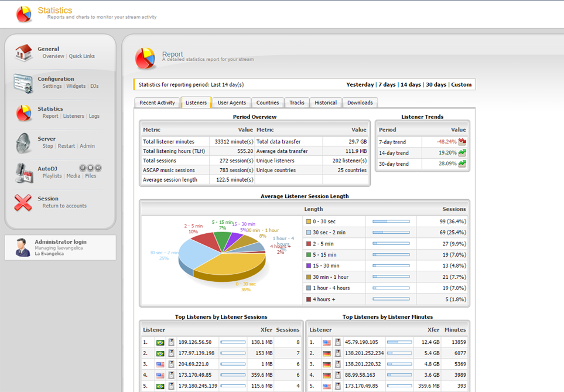Viewport: 564px width, 392px height.
Task: Click the Brazil flag for listener 189.126.56.50
Action: point(160,342)
